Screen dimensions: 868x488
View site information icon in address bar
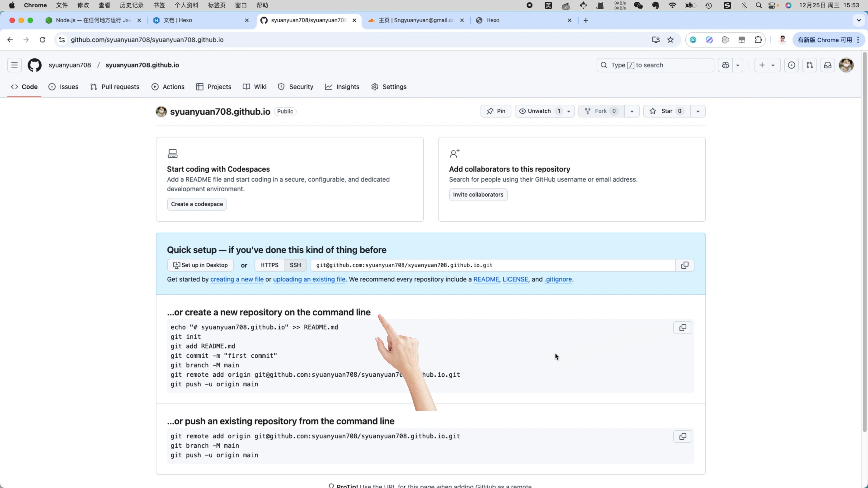pyautogui.click(x=62, y=40)
